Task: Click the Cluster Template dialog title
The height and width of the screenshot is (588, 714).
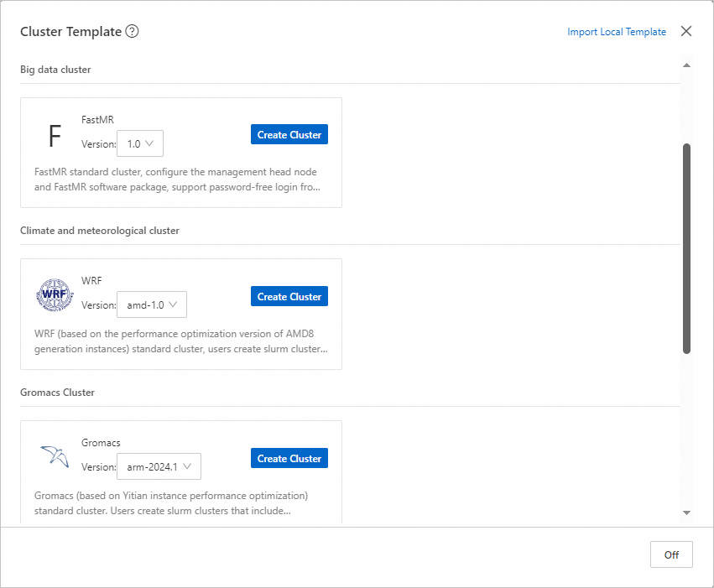Action: pos(70,31)
